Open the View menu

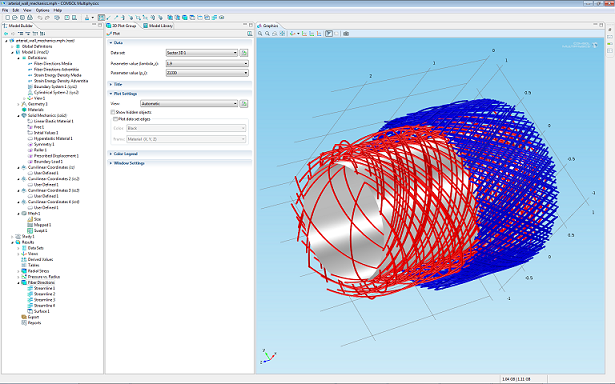(x=27, y=10)
